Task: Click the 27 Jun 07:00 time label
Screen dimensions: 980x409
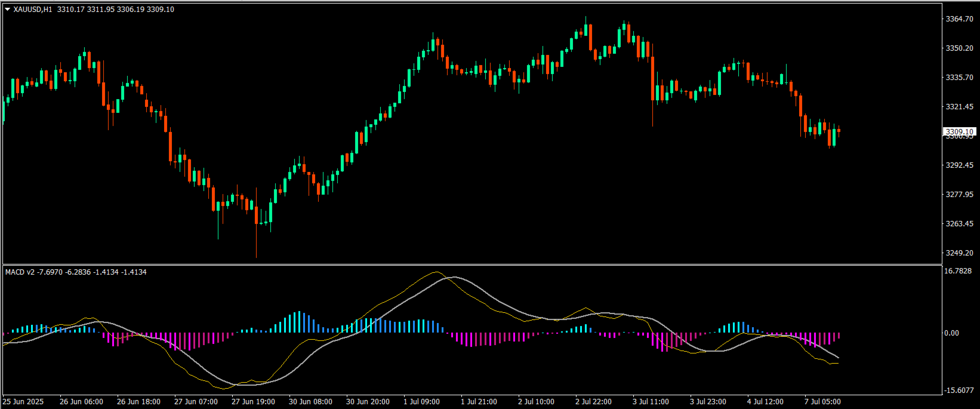Action: 196,402
